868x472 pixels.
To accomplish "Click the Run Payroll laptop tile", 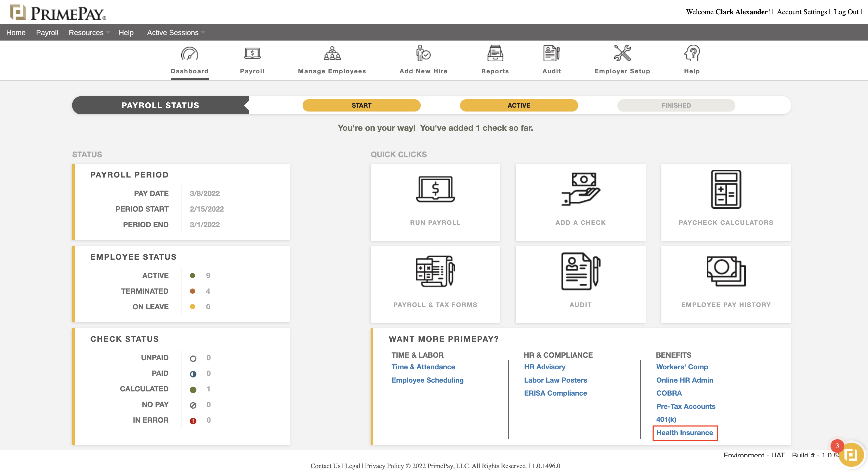I will pyautogui.click(x=435, y=202).
